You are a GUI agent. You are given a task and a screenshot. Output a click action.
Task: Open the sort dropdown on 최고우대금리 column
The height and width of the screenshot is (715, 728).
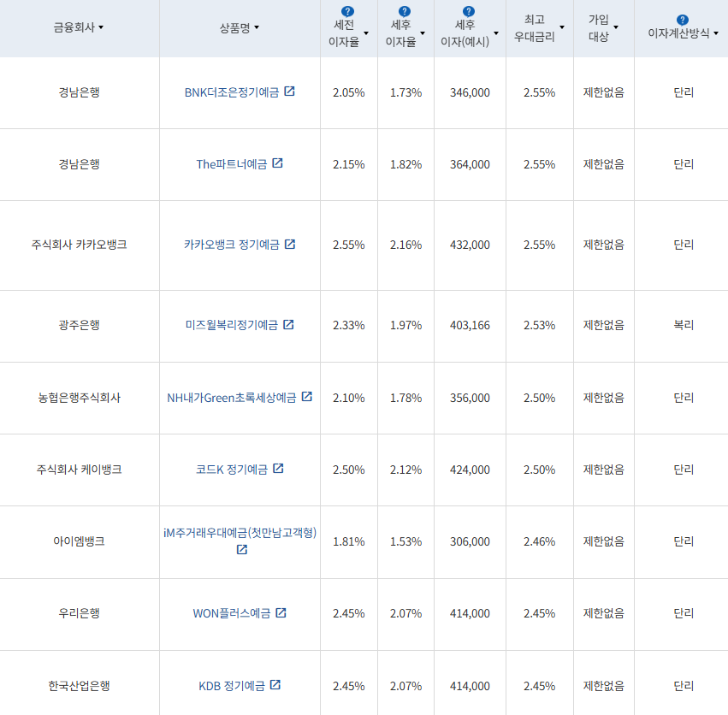562,27
